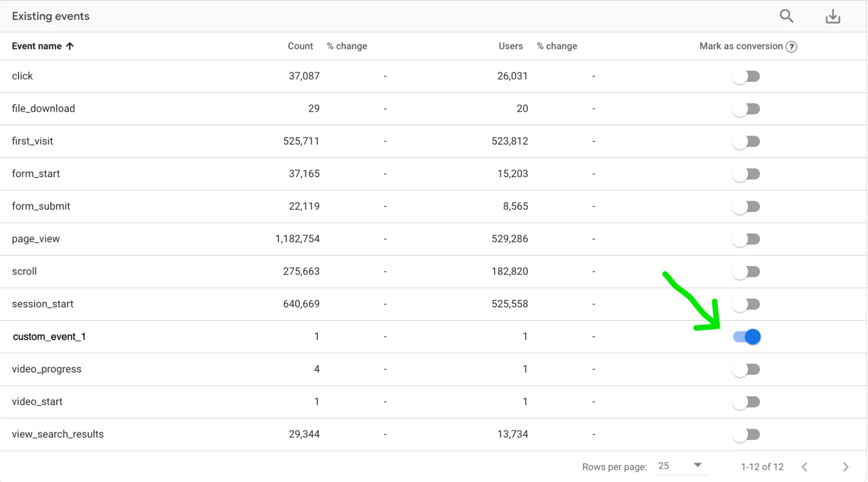The image size is (868, 482).
Task: Mark click event as conversion
Action: pos(746,76)
